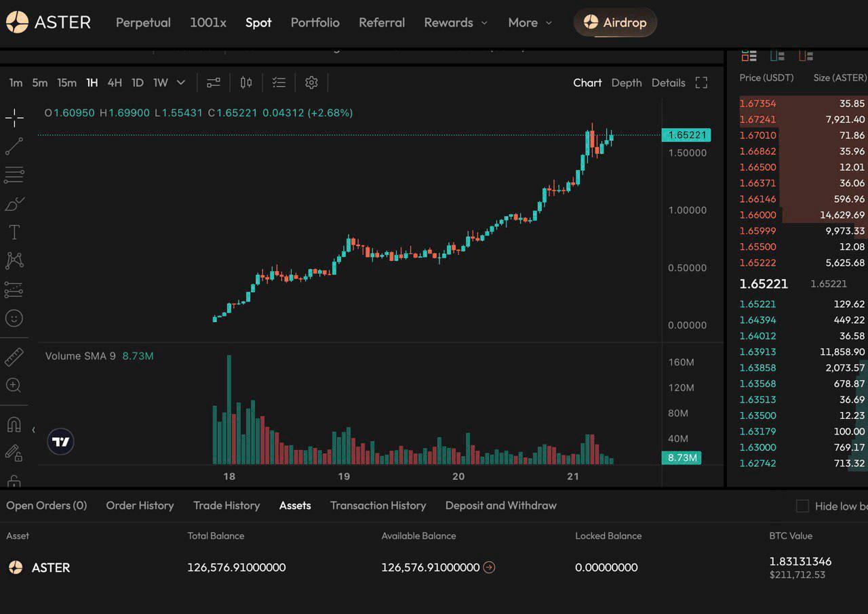Show both bids and asks order book view

(749, 56)
